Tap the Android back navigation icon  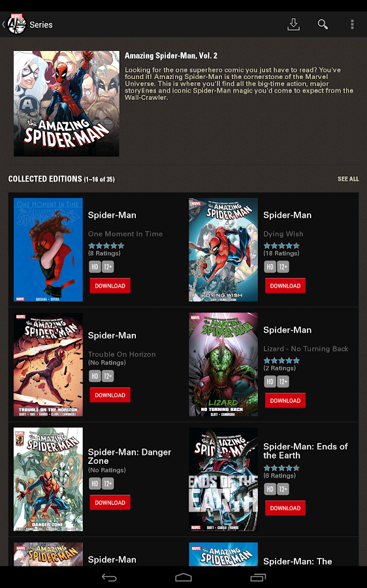point(109,577)
